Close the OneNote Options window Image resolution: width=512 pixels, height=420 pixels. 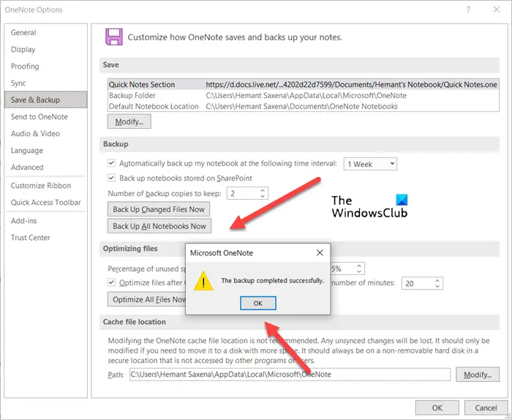(x=497, y=10)
